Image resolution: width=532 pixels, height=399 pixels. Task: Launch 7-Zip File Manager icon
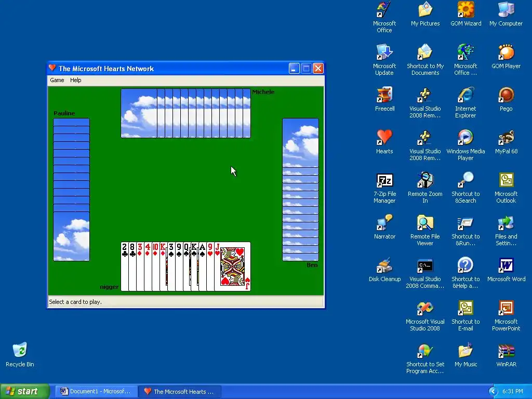pyautogui.click(x=384, y=188)
